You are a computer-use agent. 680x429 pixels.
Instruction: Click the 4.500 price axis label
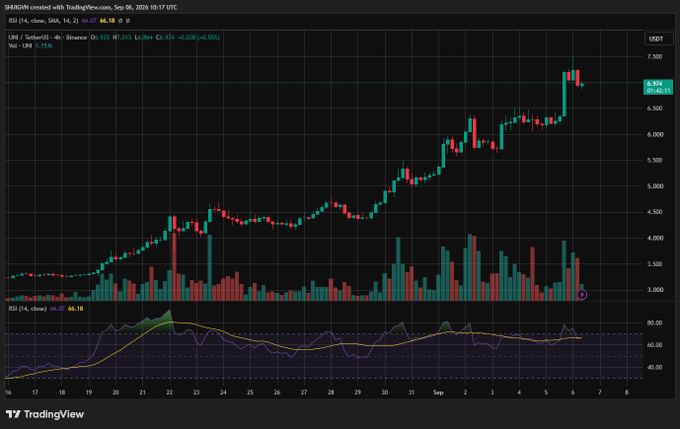(x=654, y=212)
